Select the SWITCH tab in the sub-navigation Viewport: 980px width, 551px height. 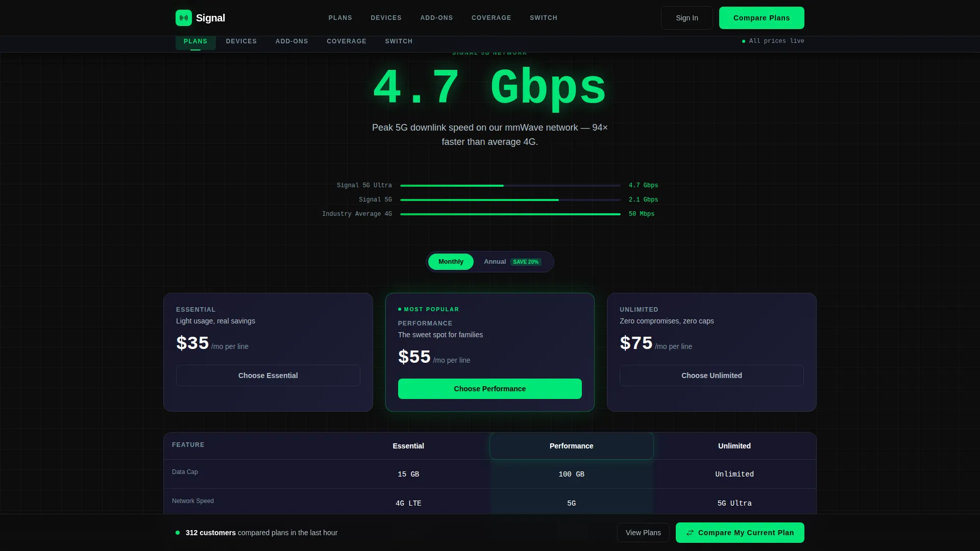tap(399, 41)
